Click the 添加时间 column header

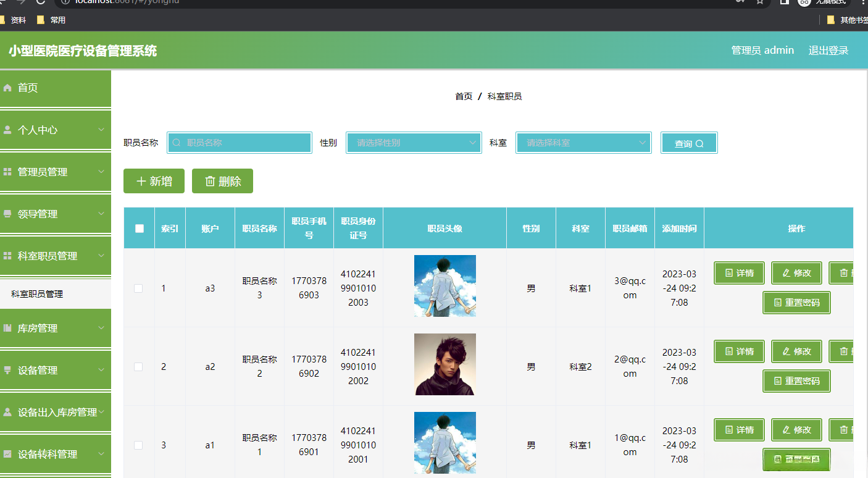(x=679, y=229)
